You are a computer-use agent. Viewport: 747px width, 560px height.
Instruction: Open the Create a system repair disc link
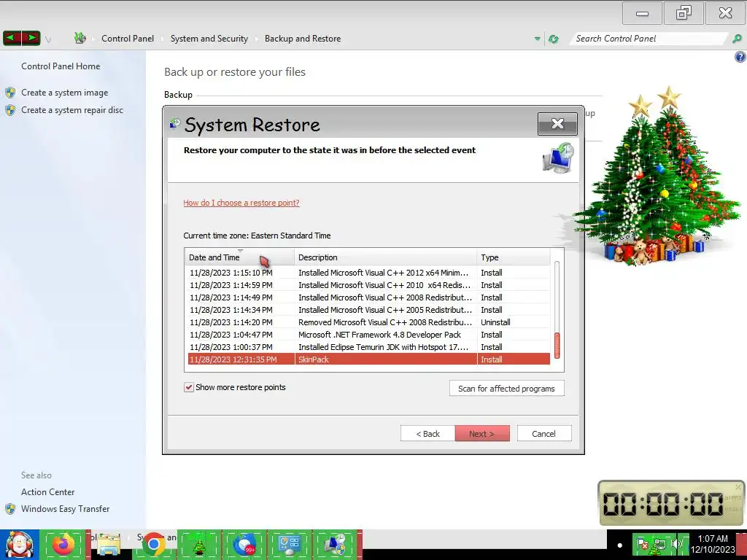[72, 110]
